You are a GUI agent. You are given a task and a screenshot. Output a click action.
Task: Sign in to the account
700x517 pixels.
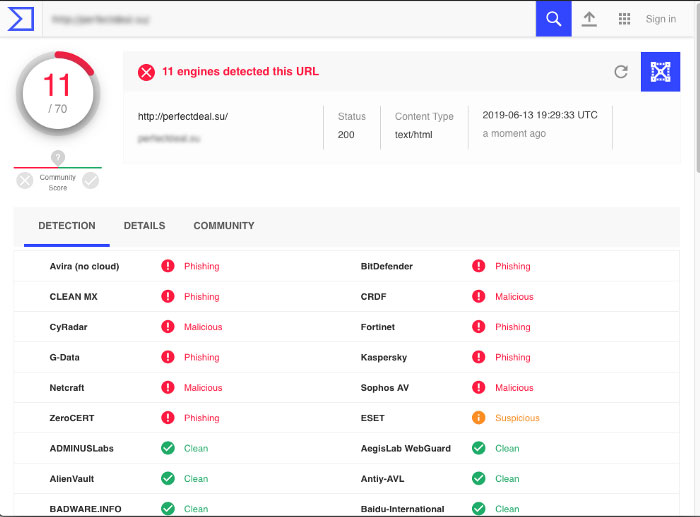661,19
